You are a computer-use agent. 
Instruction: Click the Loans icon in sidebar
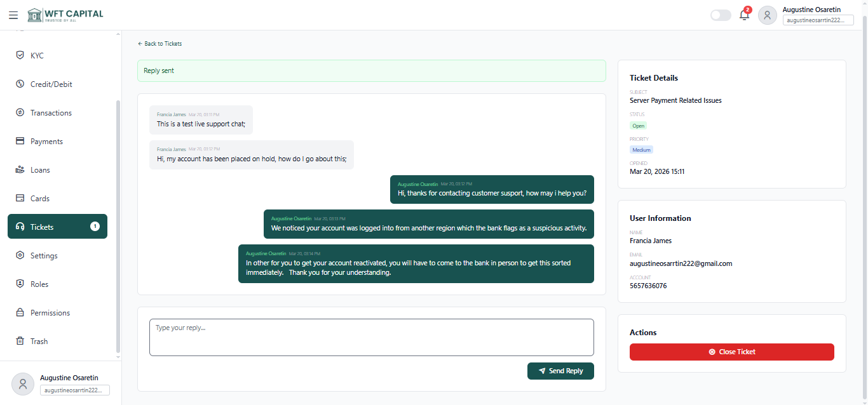pyautogui.click(x=20, y=170)
